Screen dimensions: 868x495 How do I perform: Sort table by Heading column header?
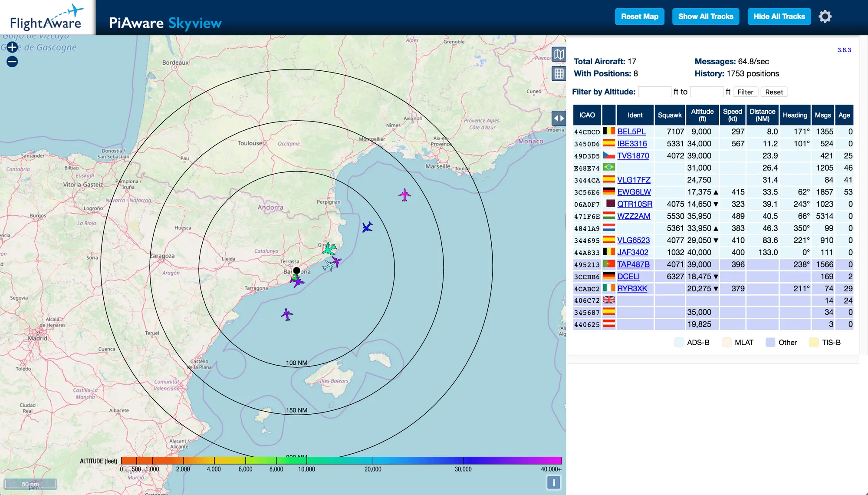pyautogui.click(x=795, y=115)
